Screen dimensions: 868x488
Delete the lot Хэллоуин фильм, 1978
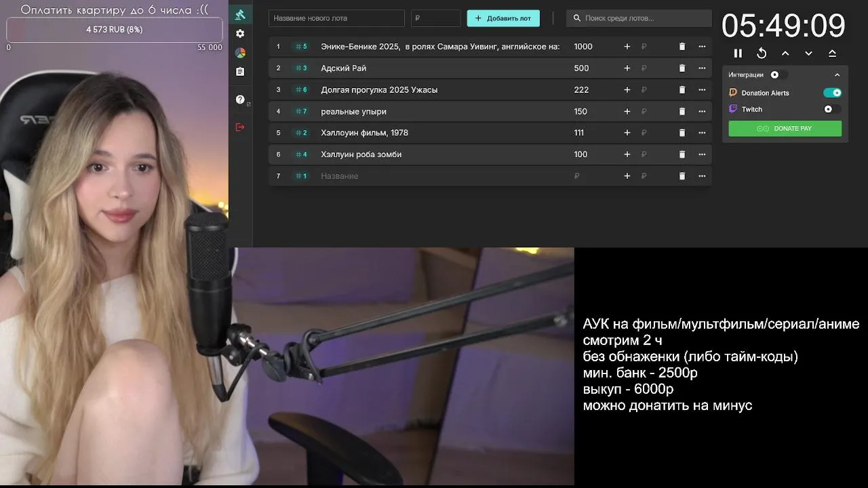[682, 133]
